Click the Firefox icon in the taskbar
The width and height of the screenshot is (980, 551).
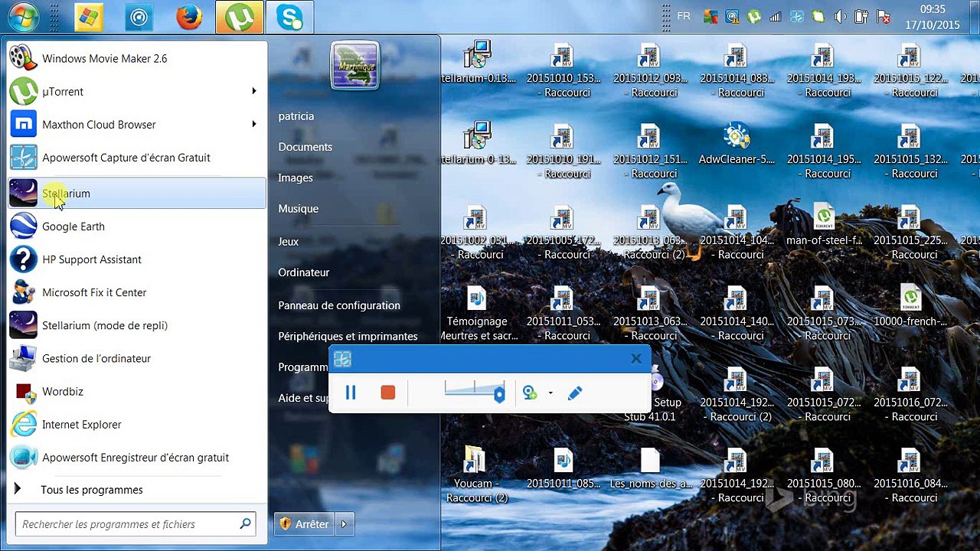tap(189, 17)
